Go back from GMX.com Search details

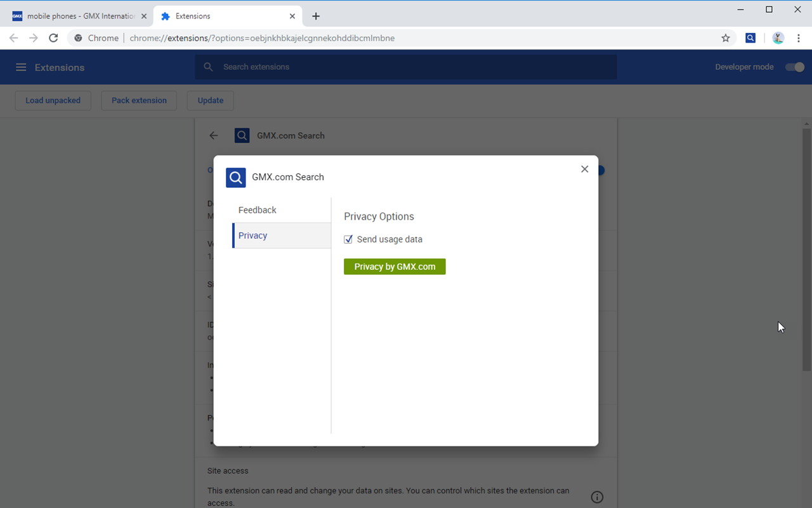point(214,135)
